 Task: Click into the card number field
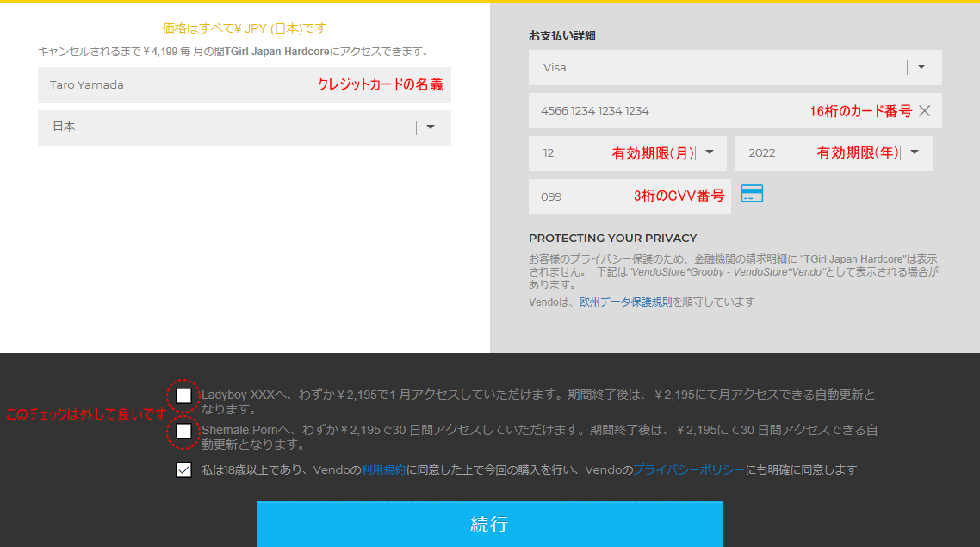pyautogui.click(x=654, y=111)
